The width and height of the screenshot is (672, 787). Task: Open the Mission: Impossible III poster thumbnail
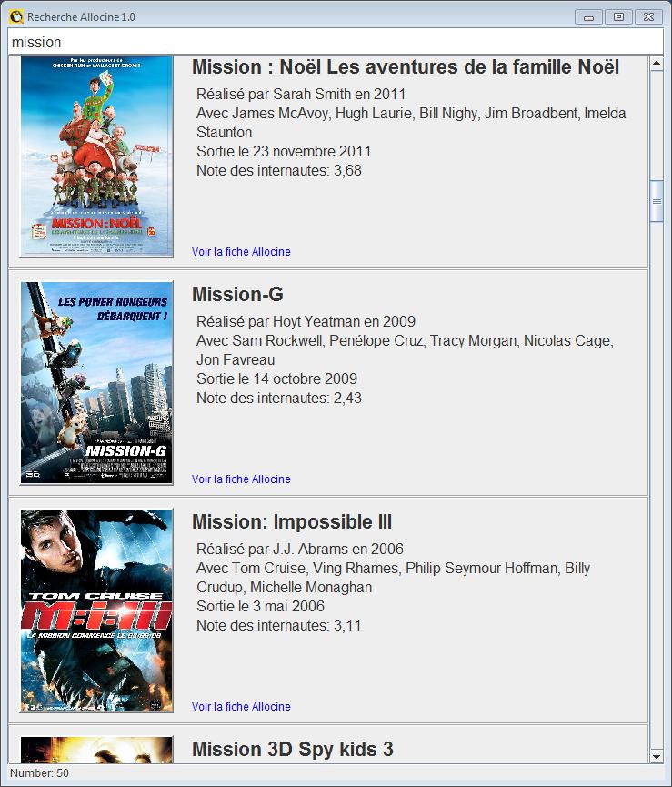click(96, 610)
